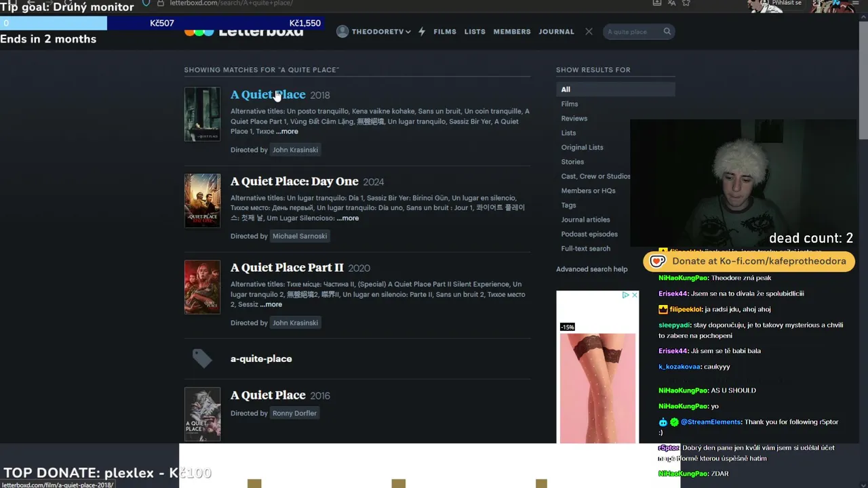Click k_kozakovaa username in chat
Image resolution: width=868 pixels, height=488 pixels.
[679, 367]
